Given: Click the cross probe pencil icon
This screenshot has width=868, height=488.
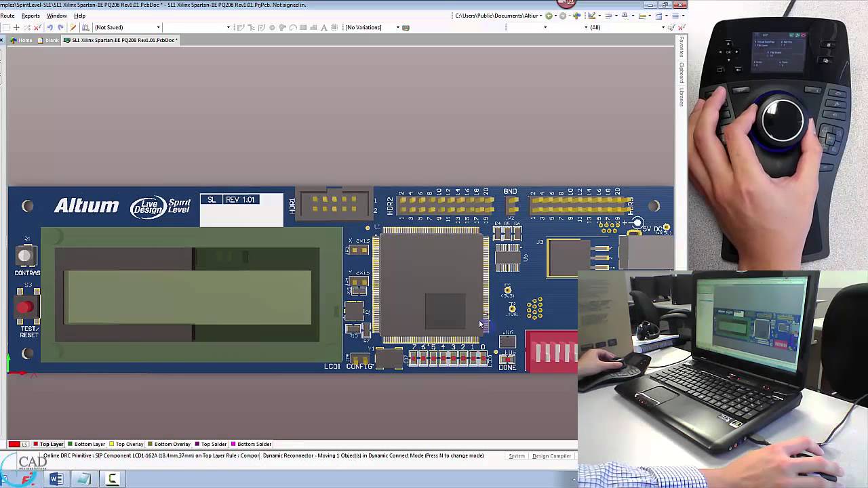Looking at the screenshot, I should (x=73, y=27).
